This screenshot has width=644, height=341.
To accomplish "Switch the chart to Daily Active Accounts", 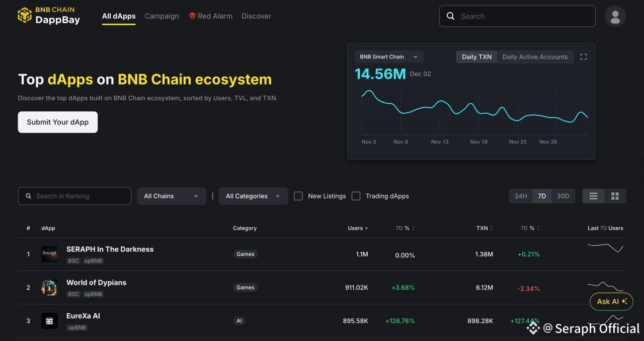I will pos(535,57).
